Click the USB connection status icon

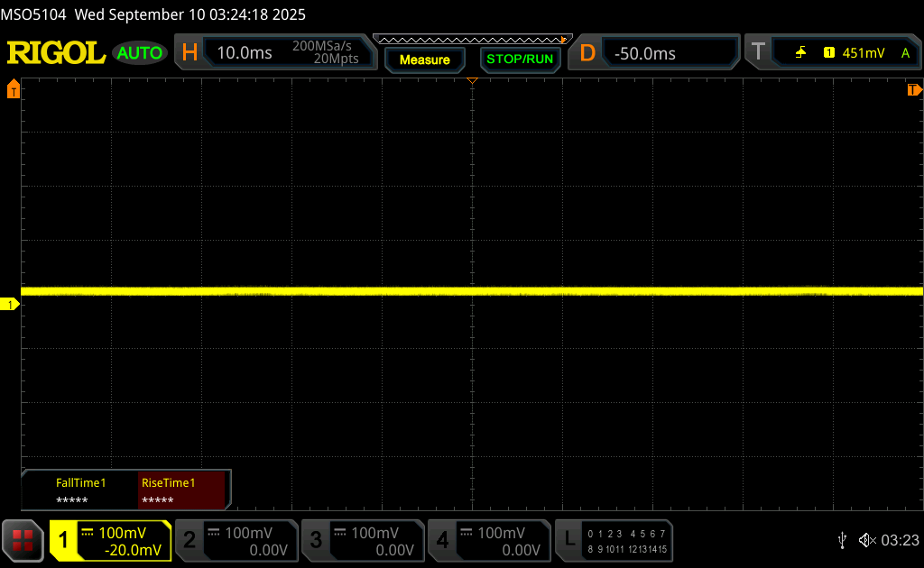pos(842,540)
